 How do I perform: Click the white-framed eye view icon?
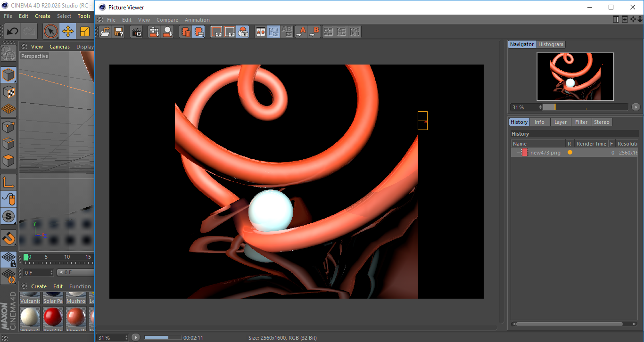pyautogui.click(x=216, y=32)
